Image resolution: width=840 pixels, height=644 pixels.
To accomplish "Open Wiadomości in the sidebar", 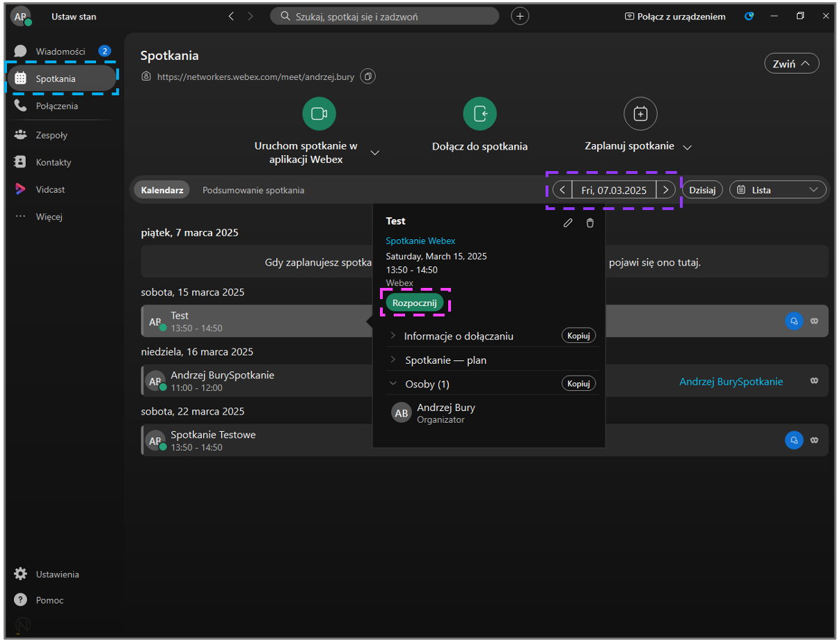I will 62,51.
